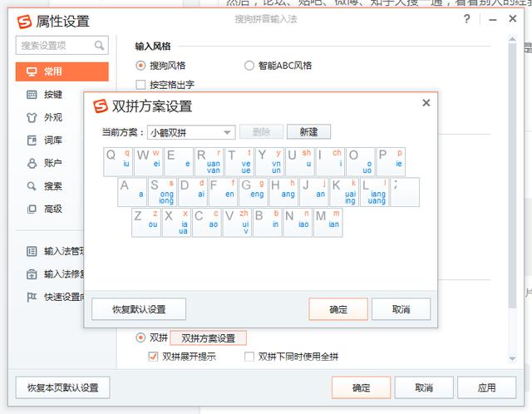
Task: Click 恢复默认设置 in the dialog
Action: (x=139, y=309)
